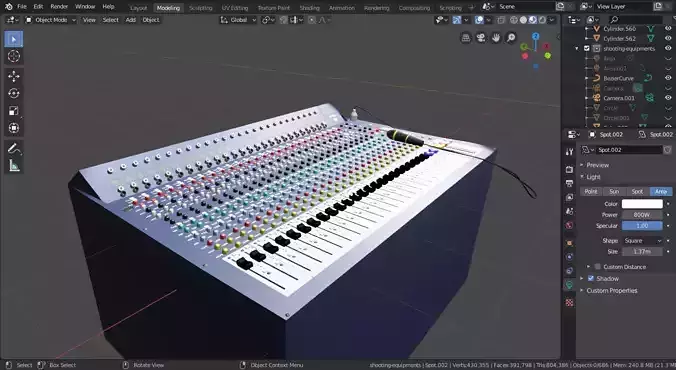Switch perspective/orthographic grid icon

tap(466, 38)
